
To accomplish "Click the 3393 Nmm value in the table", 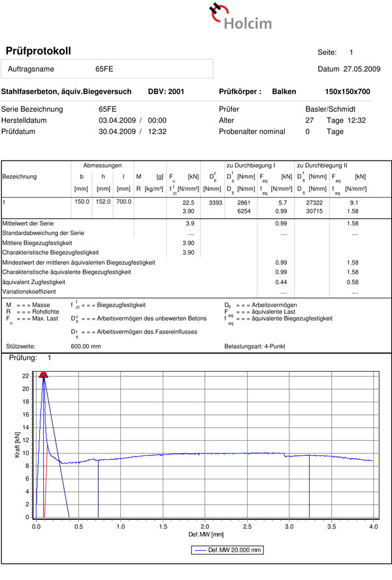I will click(x=215, y=202).
